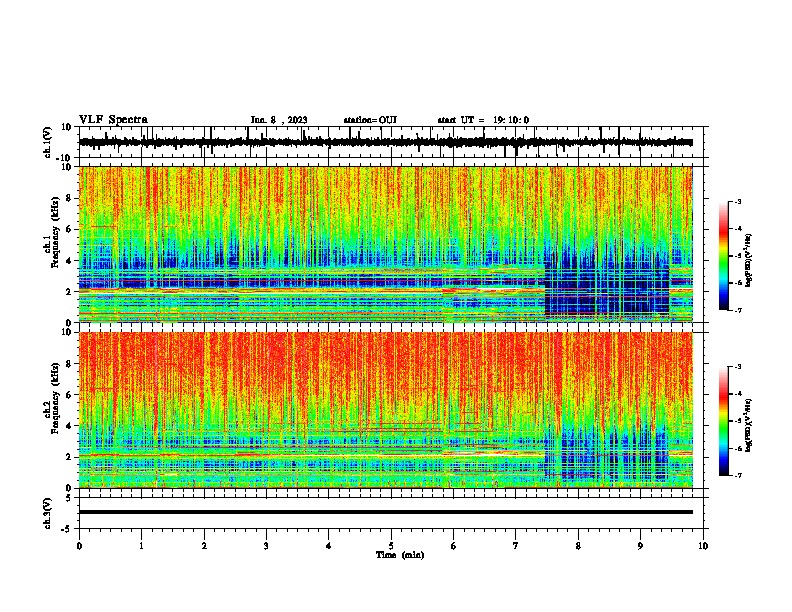This screenshot has width=792, height=612.
Task: Click the ch.2 color scale bar
Action: pos(723,421)
